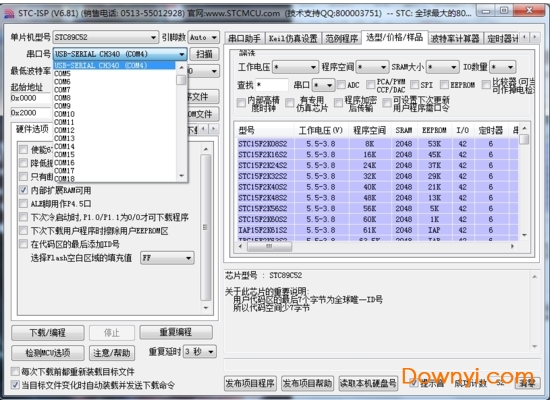Click the 查找 search input field
Viewport: 550px width, 400px height.
click(x=272, y=85)
